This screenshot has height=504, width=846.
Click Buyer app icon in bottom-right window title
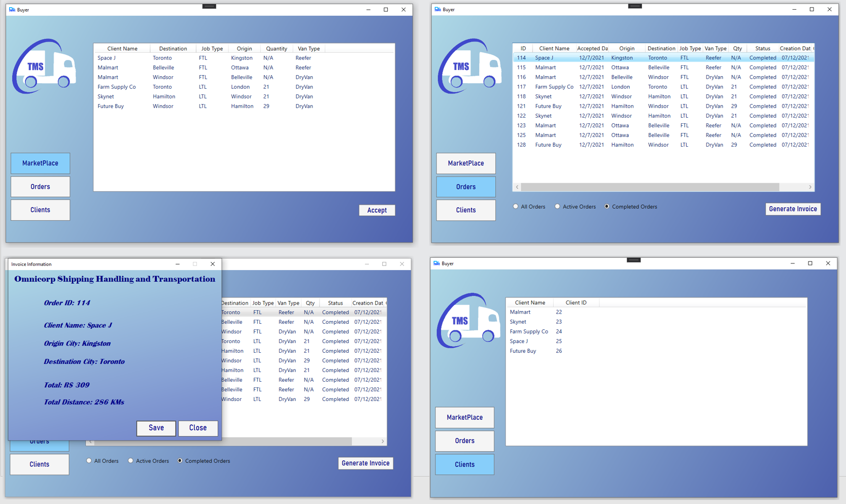(436, 263)
